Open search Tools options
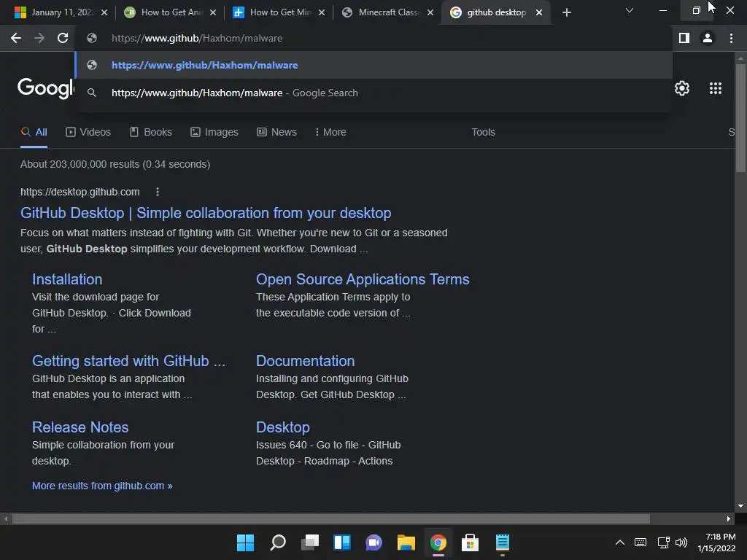747x560 pixels. [483, 133]
